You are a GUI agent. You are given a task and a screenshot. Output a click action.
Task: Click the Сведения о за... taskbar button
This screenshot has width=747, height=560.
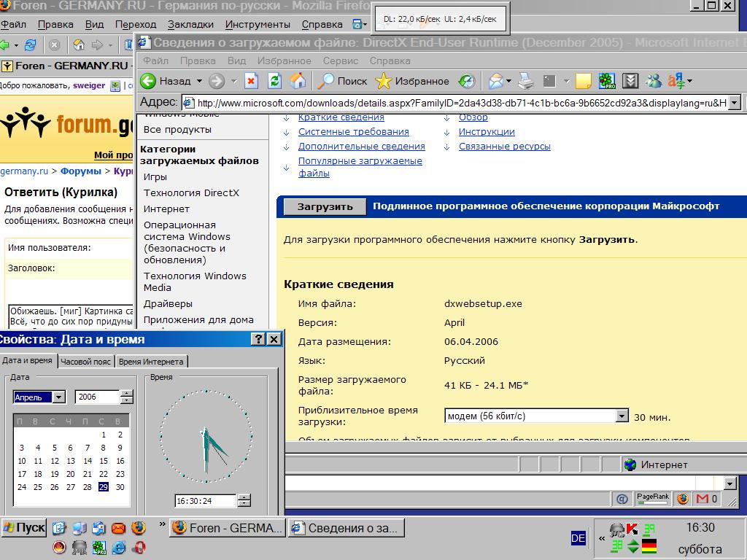click(x=347, y=528)
